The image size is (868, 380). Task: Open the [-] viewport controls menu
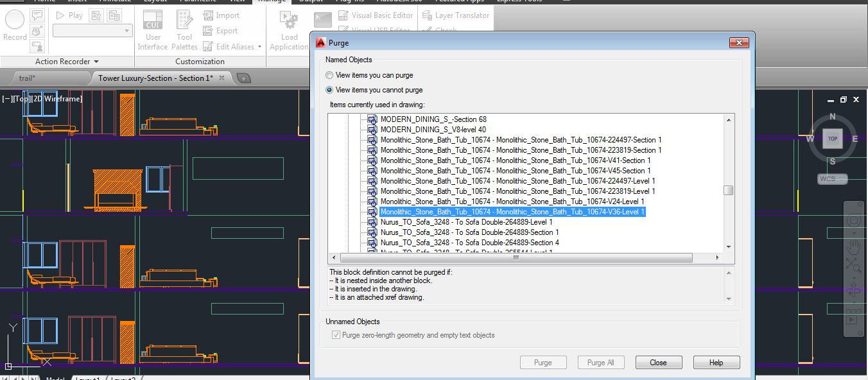click(7, 99)
